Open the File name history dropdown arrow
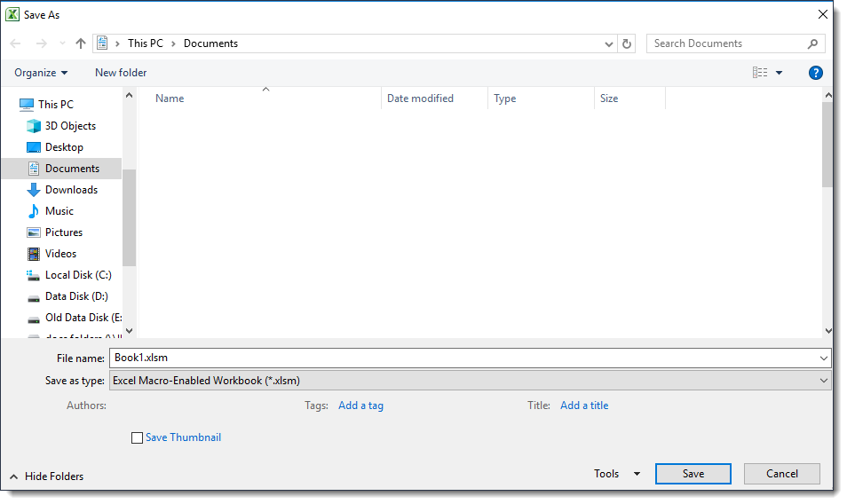This screenshot has width=847, height=504. (x=823, y=358)
